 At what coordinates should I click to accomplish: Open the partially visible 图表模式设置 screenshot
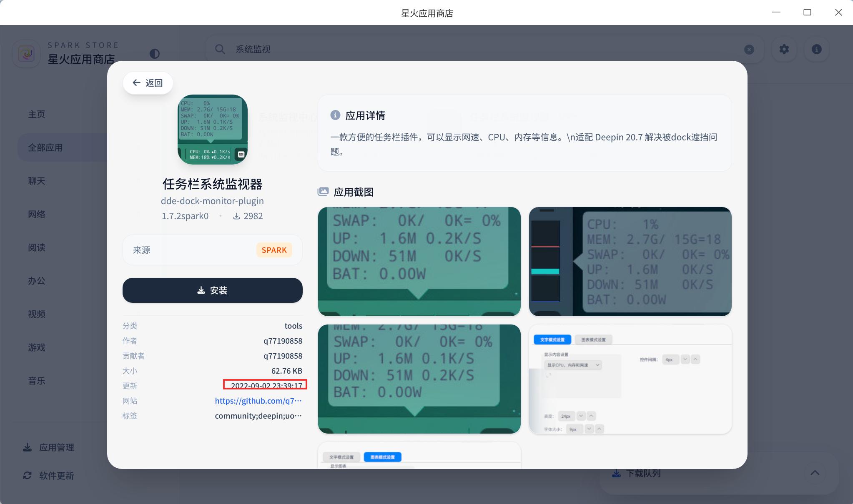pyautogui.click(x=419, y=455)
